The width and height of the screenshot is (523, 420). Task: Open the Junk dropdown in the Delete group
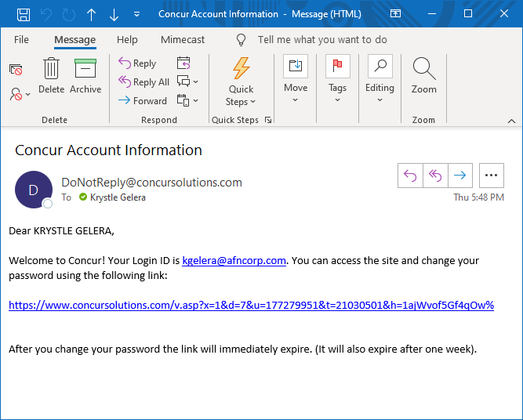point(20,94)
